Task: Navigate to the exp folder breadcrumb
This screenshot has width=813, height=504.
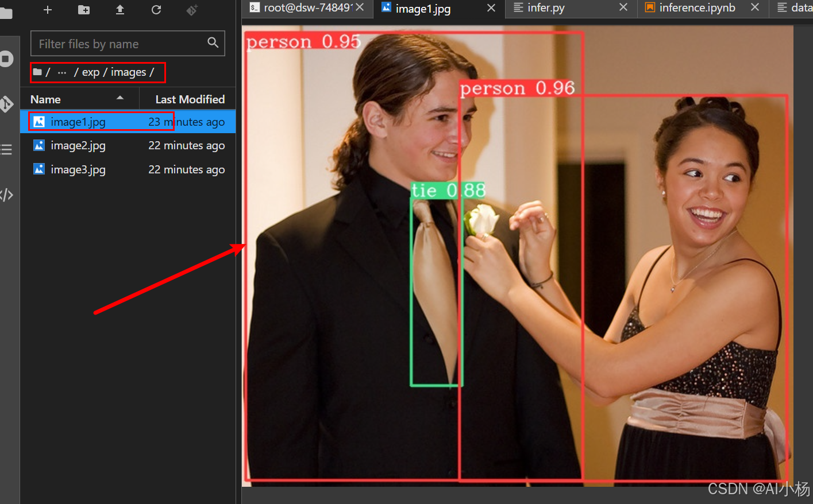Action: tap(90, 72)
